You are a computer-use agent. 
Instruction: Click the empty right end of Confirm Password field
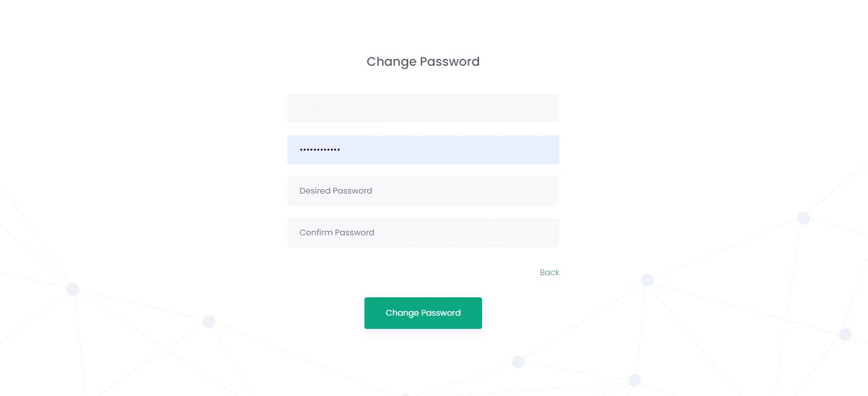point(531,233)
